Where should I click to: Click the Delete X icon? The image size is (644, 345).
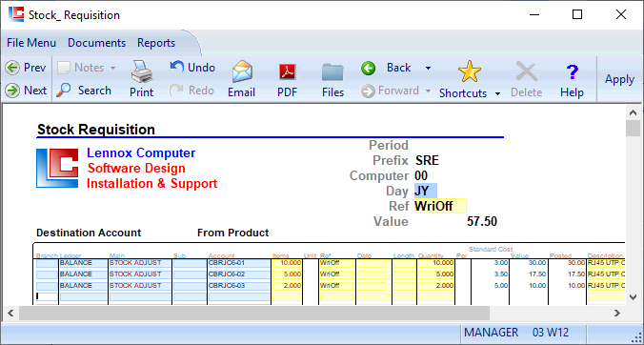click(527, 71)
